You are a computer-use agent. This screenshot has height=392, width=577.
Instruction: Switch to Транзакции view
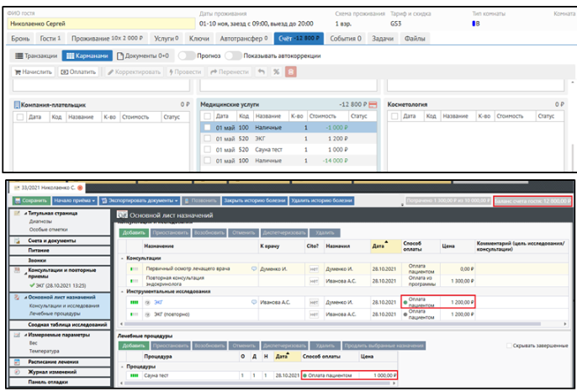[34, 56]
